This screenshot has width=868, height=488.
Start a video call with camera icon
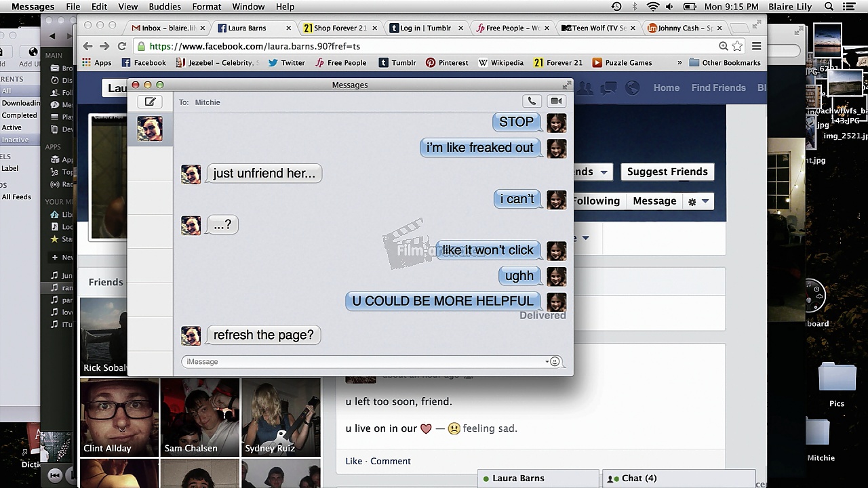[x=556, y=101]
